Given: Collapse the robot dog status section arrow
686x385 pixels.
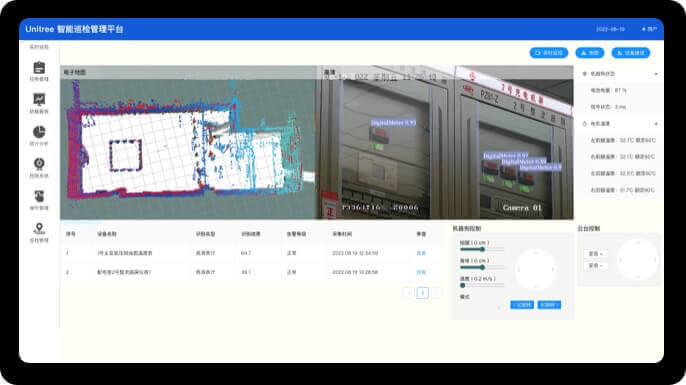Looking at the screenshot, I should (x=656, y=74).
